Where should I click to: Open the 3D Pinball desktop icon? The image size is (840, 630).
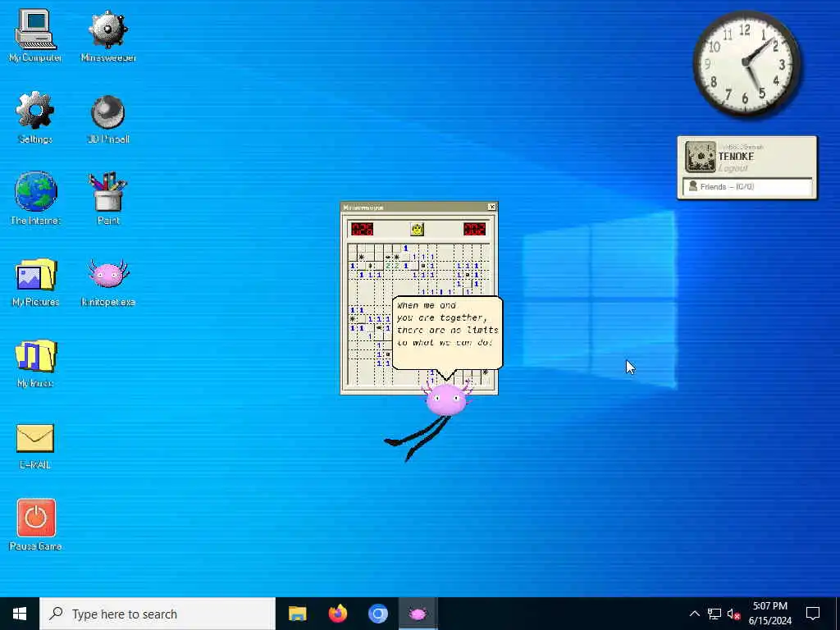pyautogui.click(x=108, y=119)
